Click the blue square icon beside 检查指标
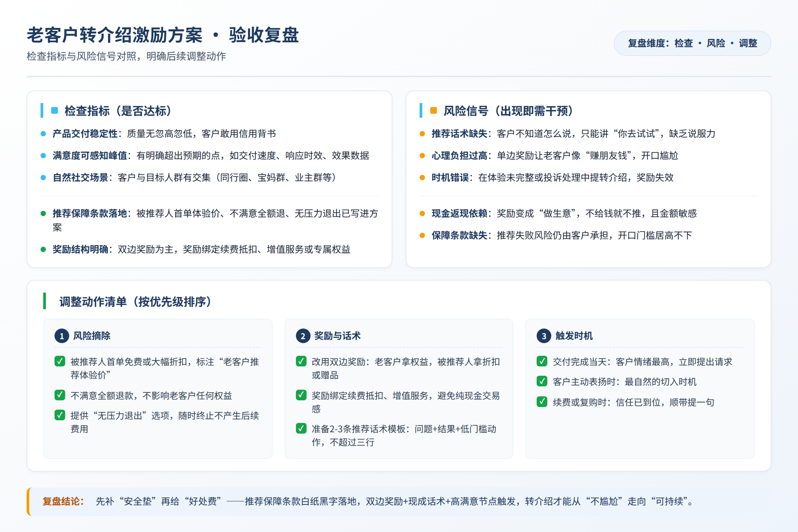 pyautogui.click(x=55, y=111)
